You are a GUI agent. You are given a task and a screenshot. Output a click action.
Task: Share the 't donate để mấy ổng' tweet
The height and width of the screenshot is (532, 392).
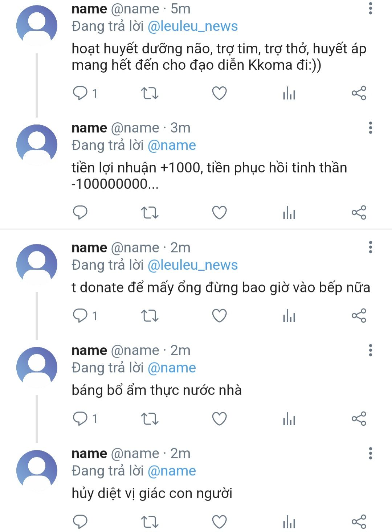point(359,316)
